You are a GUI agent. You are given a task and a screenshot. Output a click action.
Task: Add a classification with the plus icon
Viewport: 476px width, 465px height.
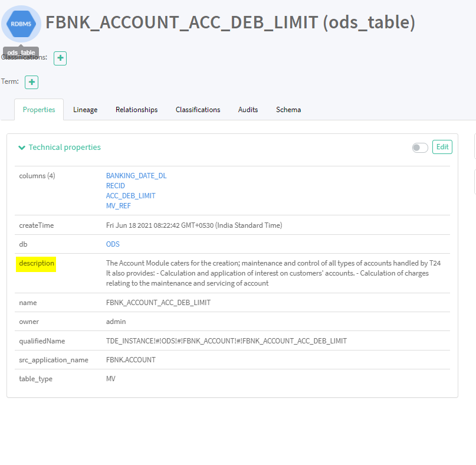tap(60, 58)
